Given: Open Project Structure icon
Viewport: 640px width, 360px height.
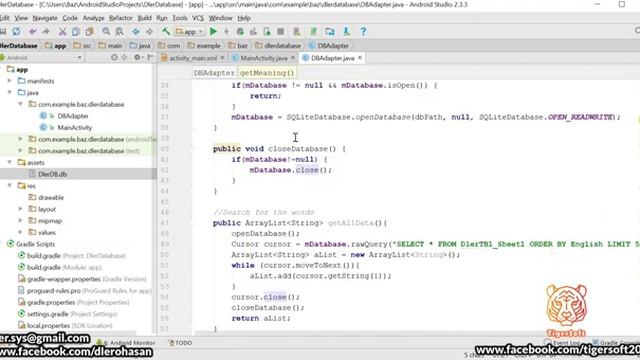Looking at the screenshot, I should point(330,31).
